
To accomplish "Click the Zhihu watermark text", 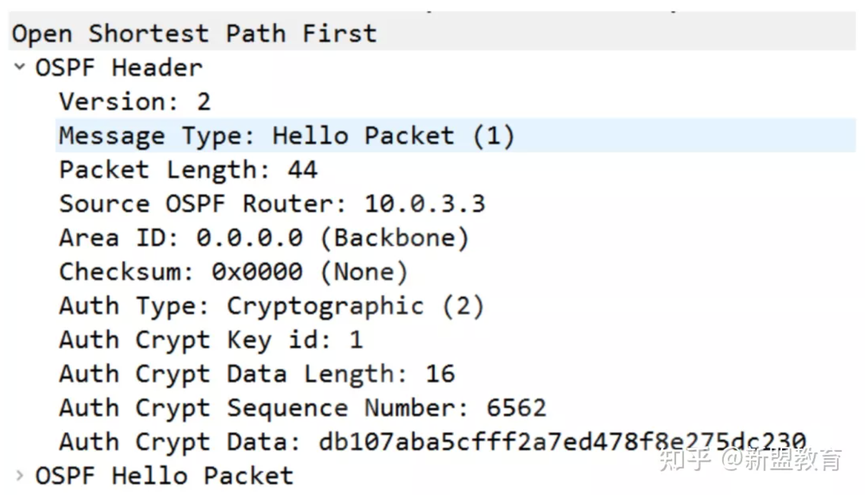I will coord(750,460).
